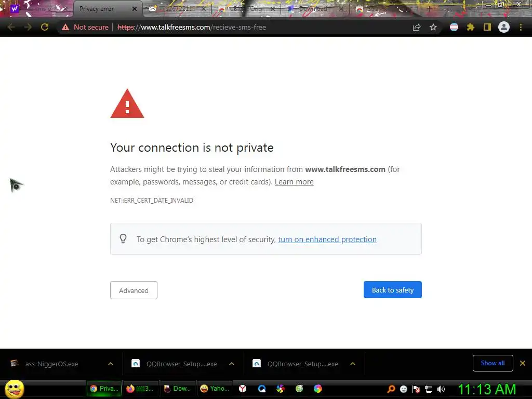Open the volume speaker tray icon
The height and width of the screenshot is (399, 532).
tap(441, 389)
